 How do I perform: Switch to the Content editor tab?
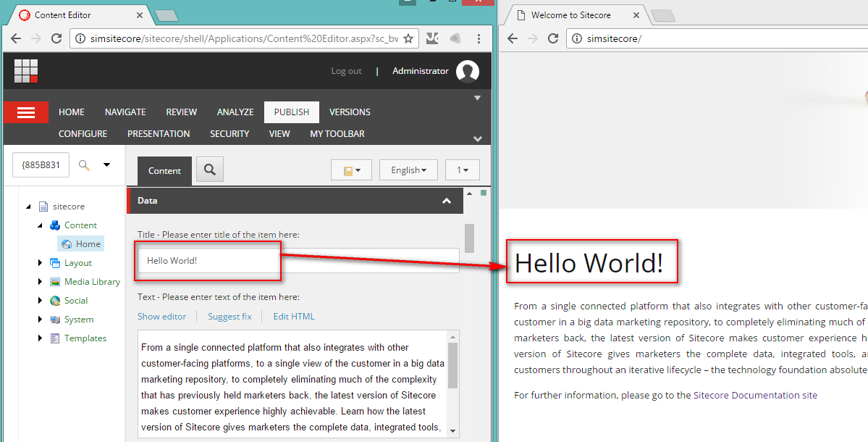click(x=164, y=170)
